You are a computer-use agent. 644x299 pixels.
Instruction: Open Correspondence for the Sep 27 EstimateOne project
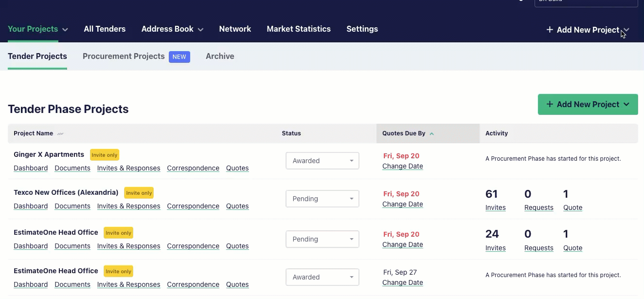tap(193, 285)
